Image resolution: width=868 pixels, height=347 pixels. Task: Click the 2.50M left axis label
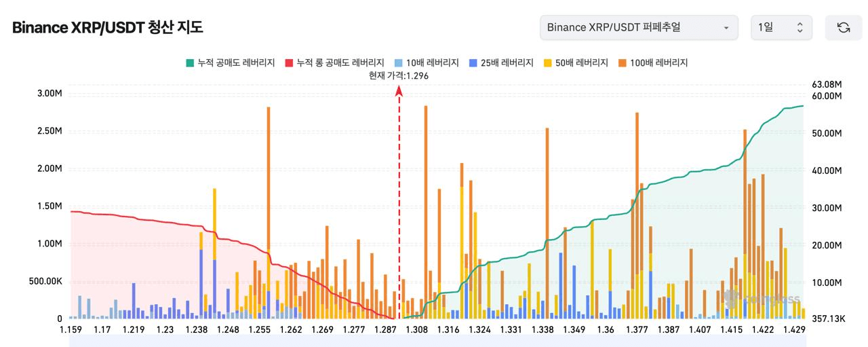50,130
